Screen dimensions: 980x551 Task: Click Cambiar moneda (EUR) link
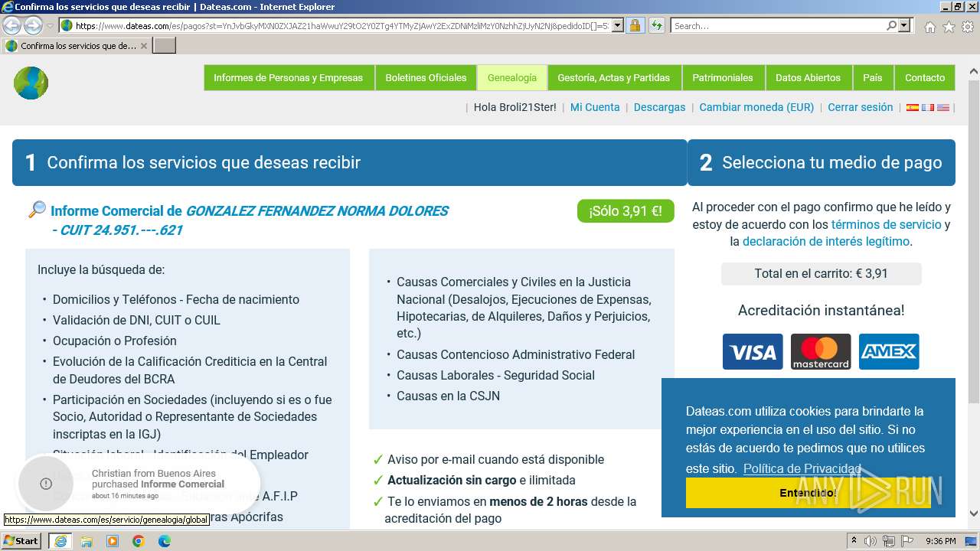[x=756, y=107]
